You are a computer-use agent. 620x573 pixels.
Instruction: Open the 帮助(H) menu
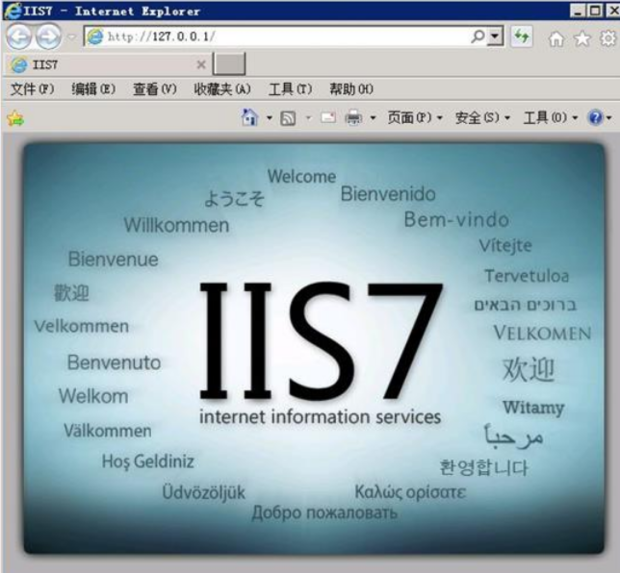[x=352, y=89]
